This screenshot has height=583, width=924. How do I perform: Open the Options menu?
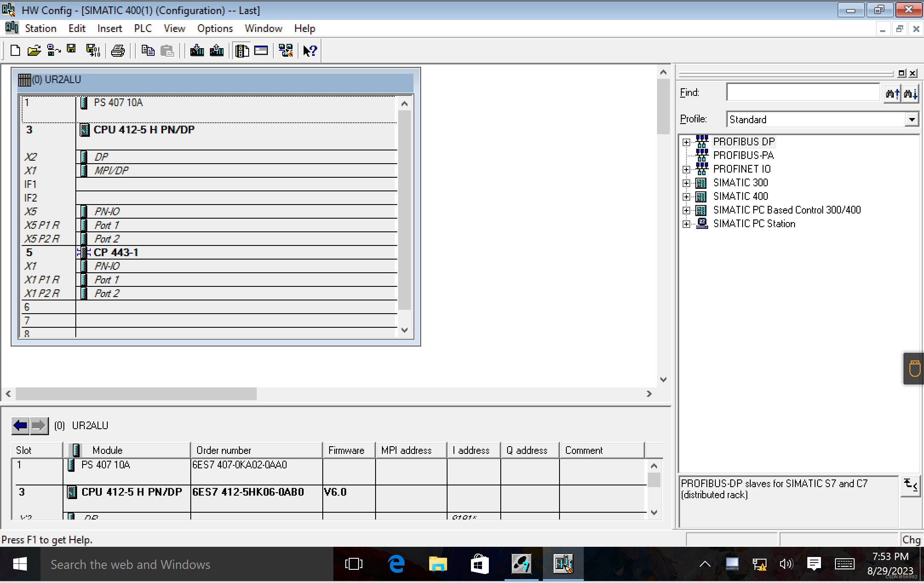[x=215, y=29]
